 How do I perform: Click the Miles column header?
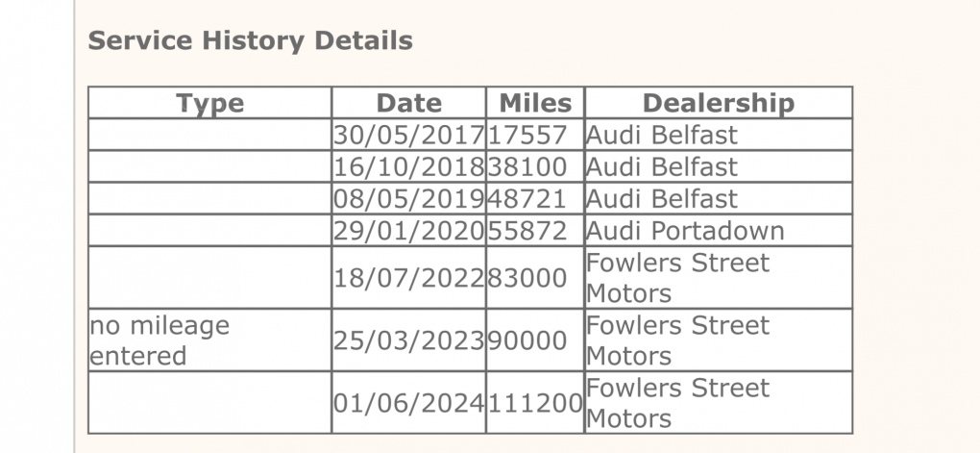(535, 104)
